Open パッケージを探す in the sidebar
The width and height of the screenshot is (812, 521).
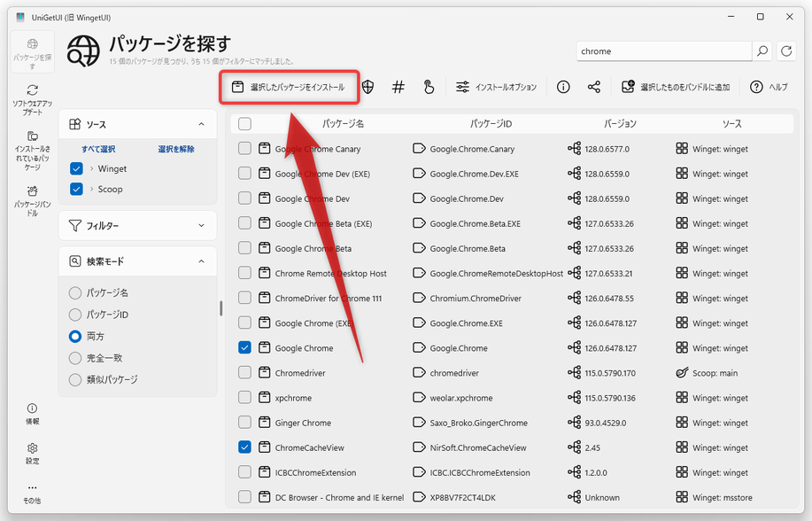pos(32,53)
